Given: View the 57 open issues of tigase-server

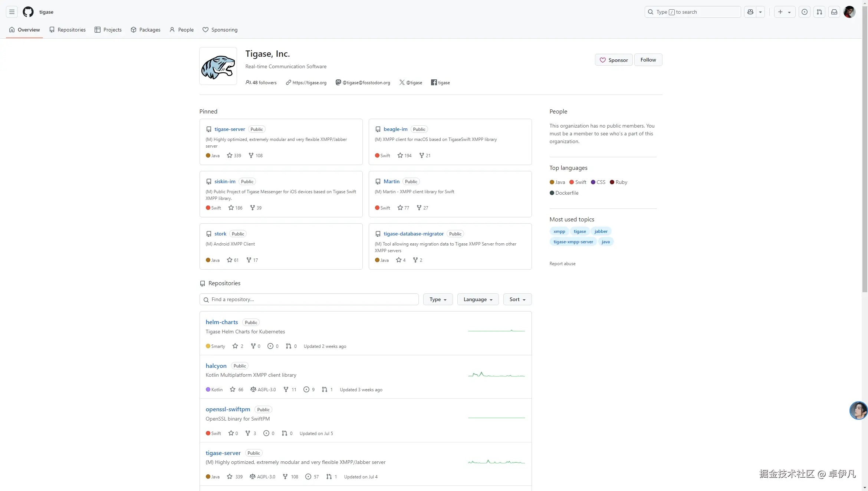Looking at the screenshot, I should (312, 477).
